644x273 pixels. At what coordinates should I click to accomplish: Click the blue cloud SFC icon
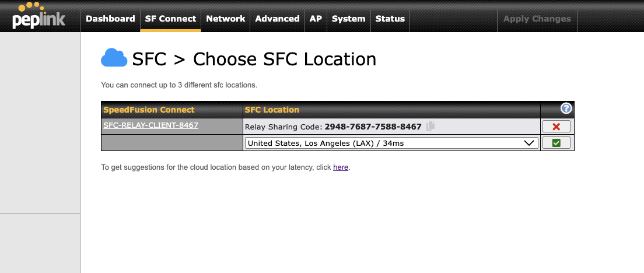(x=114, y=58)
